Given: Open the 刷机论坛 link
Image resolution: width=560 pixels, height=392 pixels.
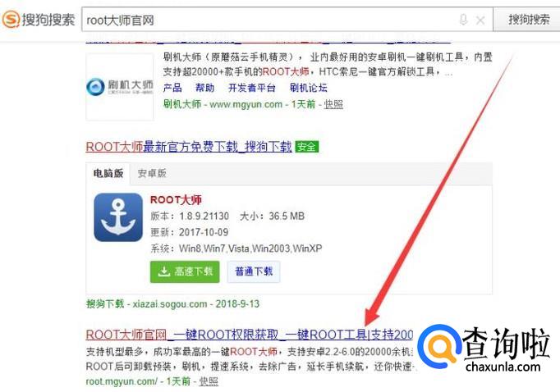Looking at the screenshot, I should click(308, 88).
